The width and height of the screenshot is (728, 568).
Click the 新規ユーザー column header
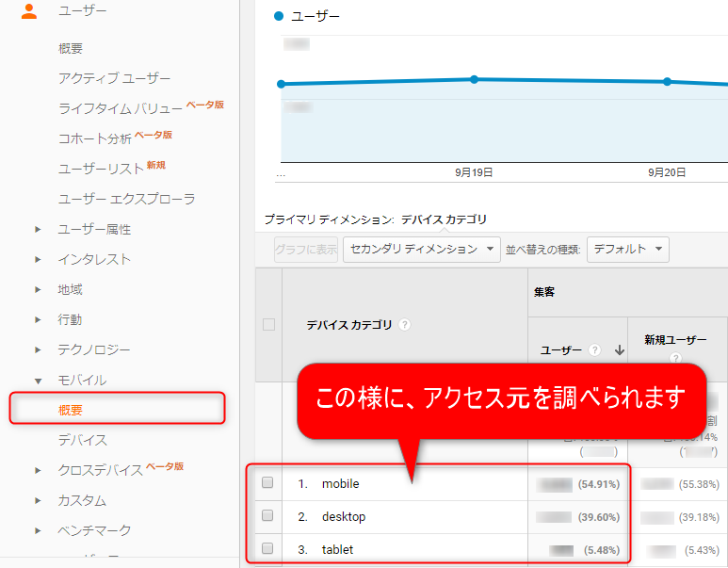675,340
